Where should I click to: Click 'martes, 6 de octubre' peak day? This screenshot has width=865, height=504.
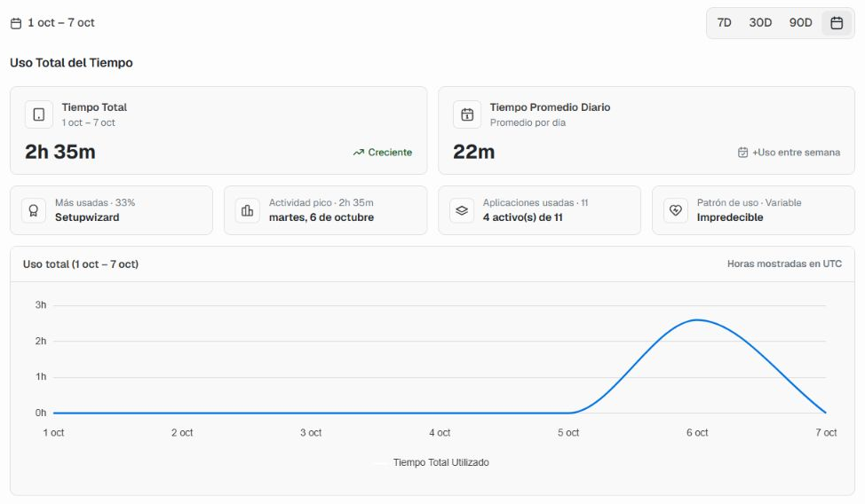click(321, 217)
